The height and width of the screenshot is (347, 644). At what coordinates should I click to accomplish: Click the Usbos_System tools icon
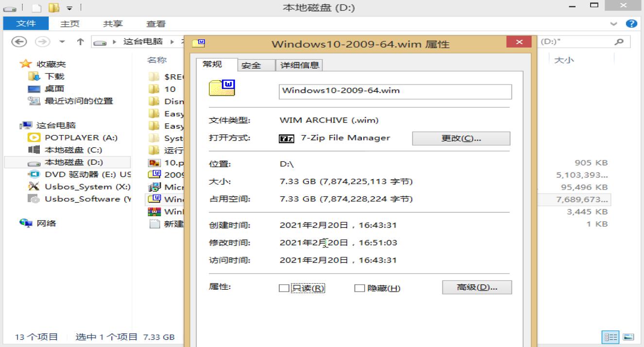pos(34,187)
